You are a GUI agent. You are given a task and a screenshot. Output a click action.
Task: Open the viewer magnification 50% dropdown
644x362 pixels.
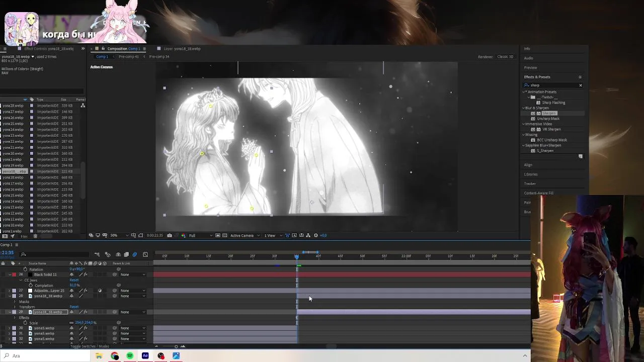pos(119,235)
